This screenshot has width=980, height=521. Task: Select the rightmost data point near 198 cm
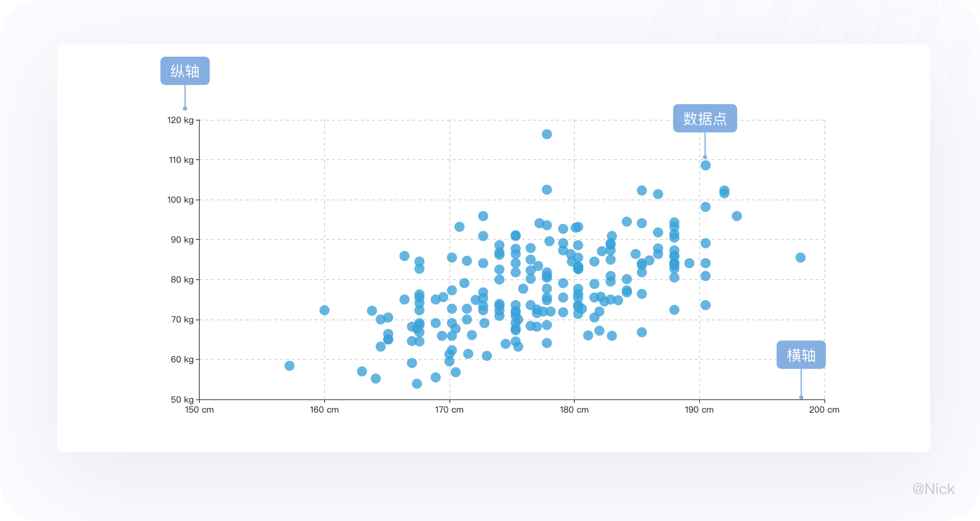(800, 258)
